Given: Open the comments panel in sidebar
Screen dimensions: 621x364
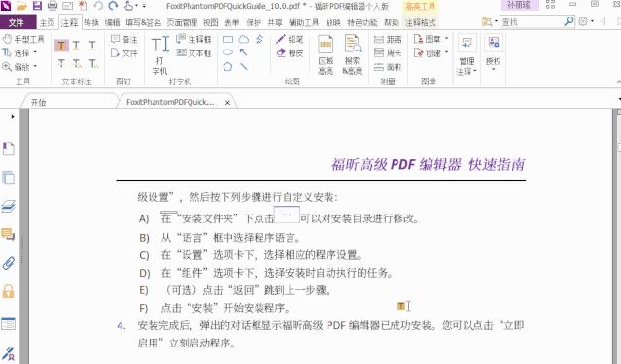Looking at the screenshot, I should pyautogui.click(x=9, y=234).
